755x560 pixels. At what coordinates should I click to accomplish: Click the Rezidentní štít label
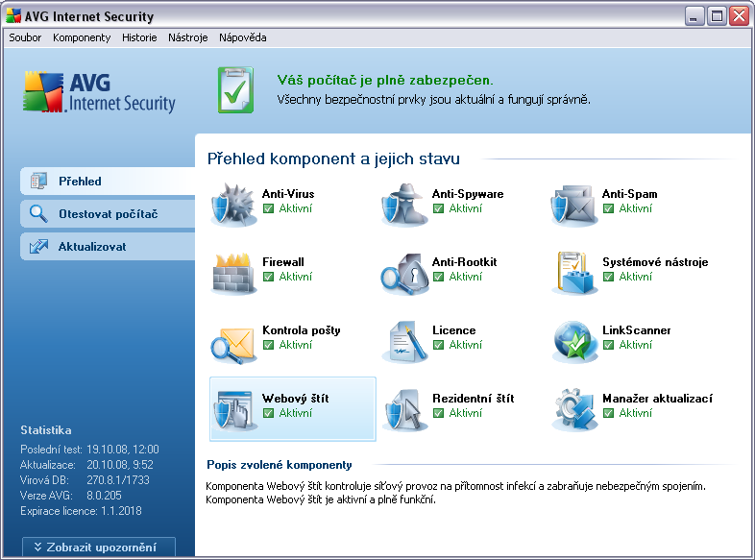(473, 399)
